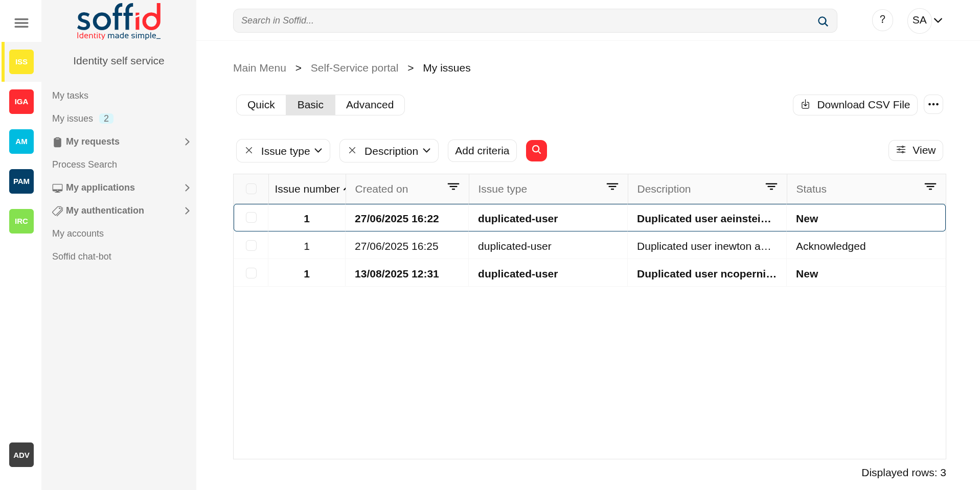Click the Status column filter icon

(930, 187)
